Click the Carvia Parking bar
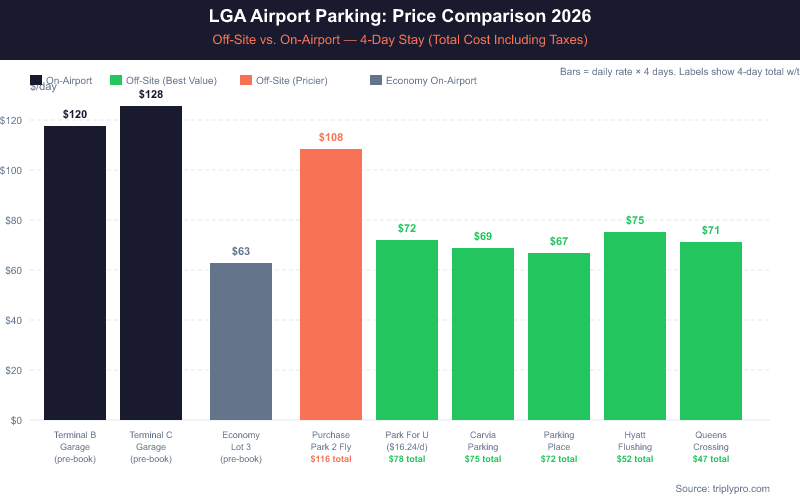Viewport: 800px width, 500px height. point(483,333)
